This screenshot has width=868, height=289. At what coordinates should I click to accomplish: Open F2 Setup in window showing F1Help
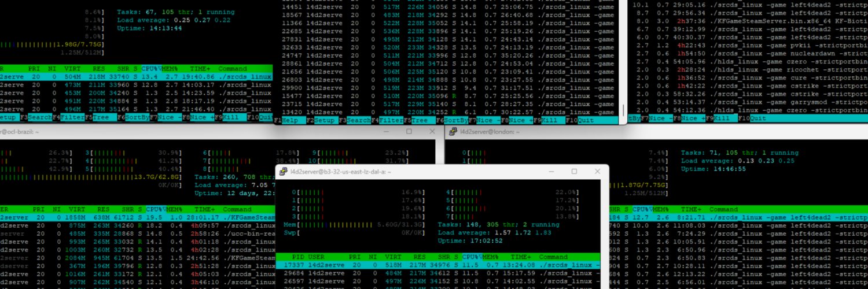click(322, 120)
